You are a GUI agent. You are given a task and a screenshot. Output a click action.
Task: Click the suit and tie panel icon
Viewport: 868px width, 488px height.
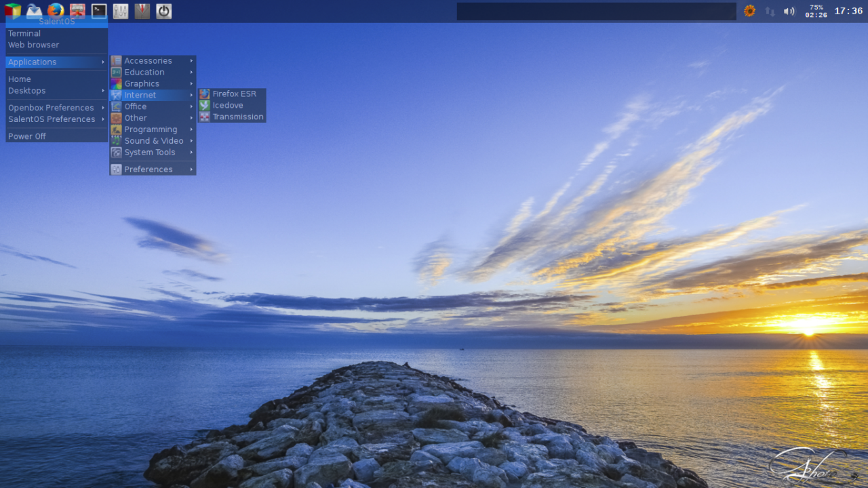[142, 11]
